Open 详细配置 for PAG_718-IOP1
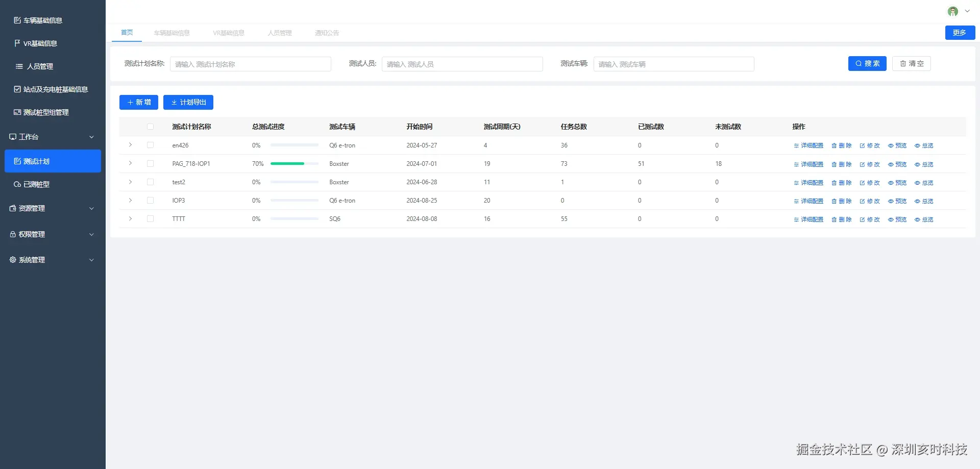This screenshot has width=980, height=469. (x=808, y=164)
